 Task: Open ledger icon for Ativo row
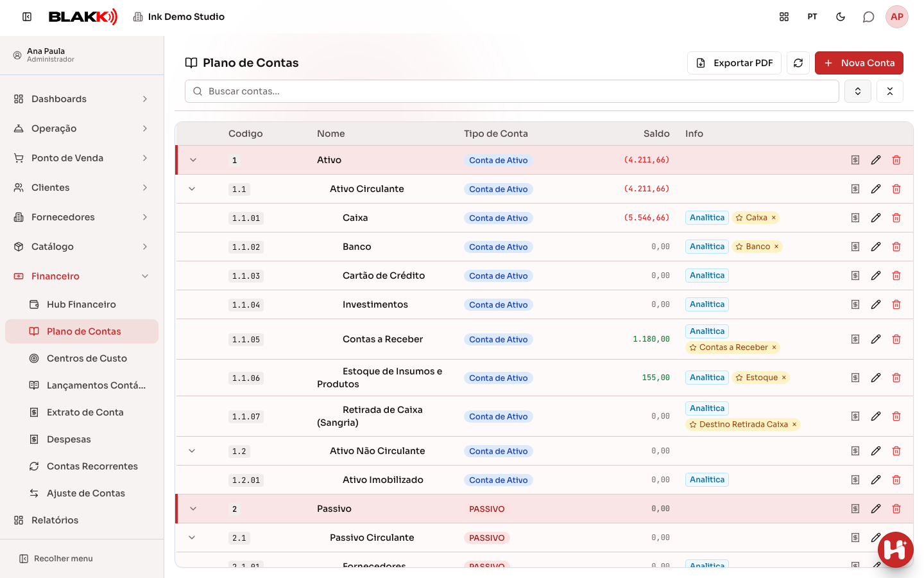(x=855, y=160)
